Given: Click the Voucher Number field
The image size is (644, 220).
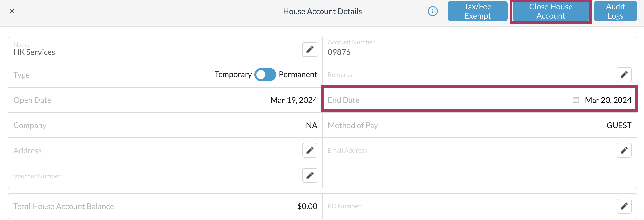Looking at the screenshot, I should [x=150, y=176].
